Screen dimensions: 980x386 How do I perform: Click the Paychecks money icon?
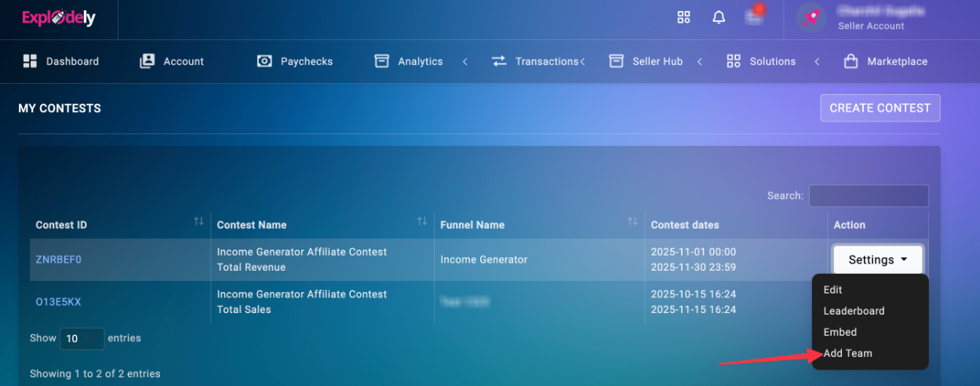pyautogui.click(x=264, y=61)
